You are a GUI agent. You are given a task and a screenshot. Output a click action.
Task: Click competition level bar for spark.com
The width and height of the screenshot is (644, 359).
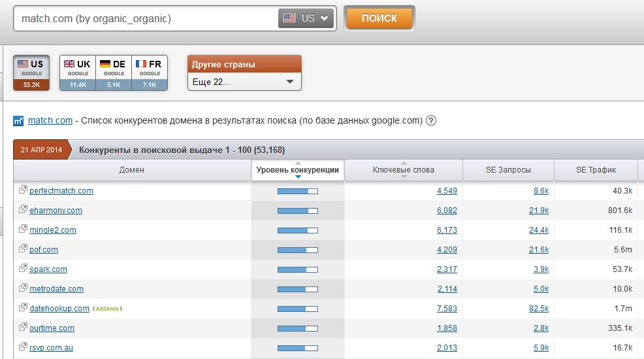click(x=298, y=270)
